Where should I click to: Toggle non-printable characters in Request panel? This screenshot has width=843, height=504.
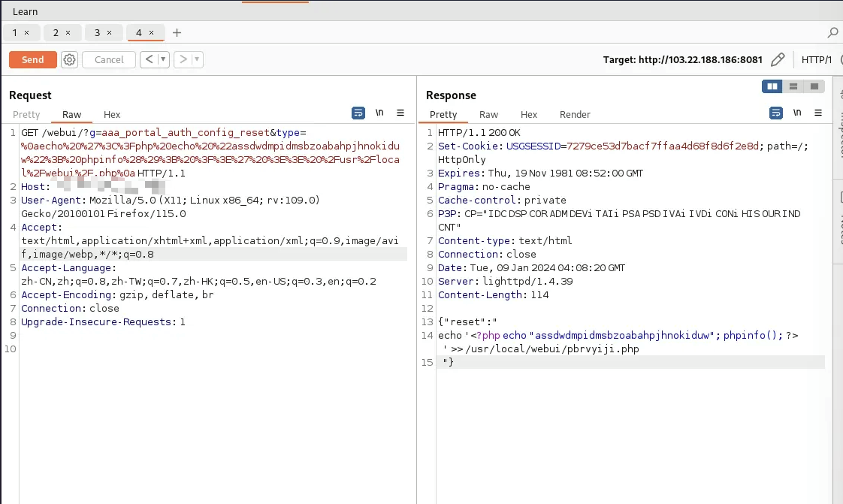[379, 113]
